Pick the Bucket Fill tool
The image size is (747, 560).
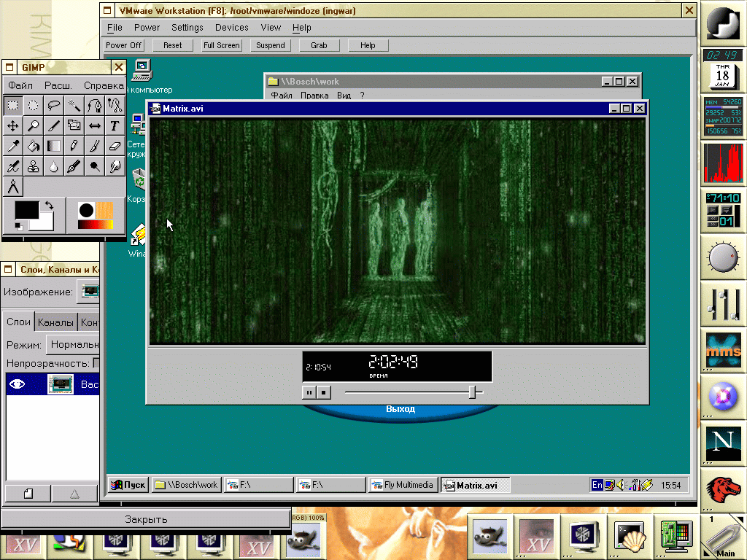point(34,146)
